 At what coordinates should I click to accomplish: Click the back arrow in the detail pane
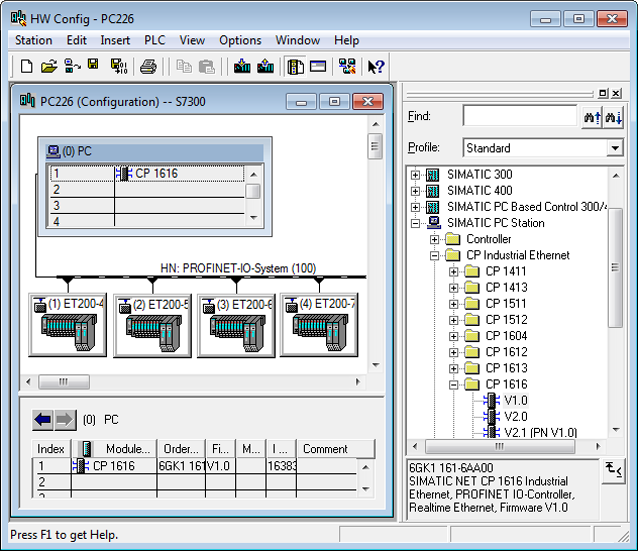coord(42,419)
